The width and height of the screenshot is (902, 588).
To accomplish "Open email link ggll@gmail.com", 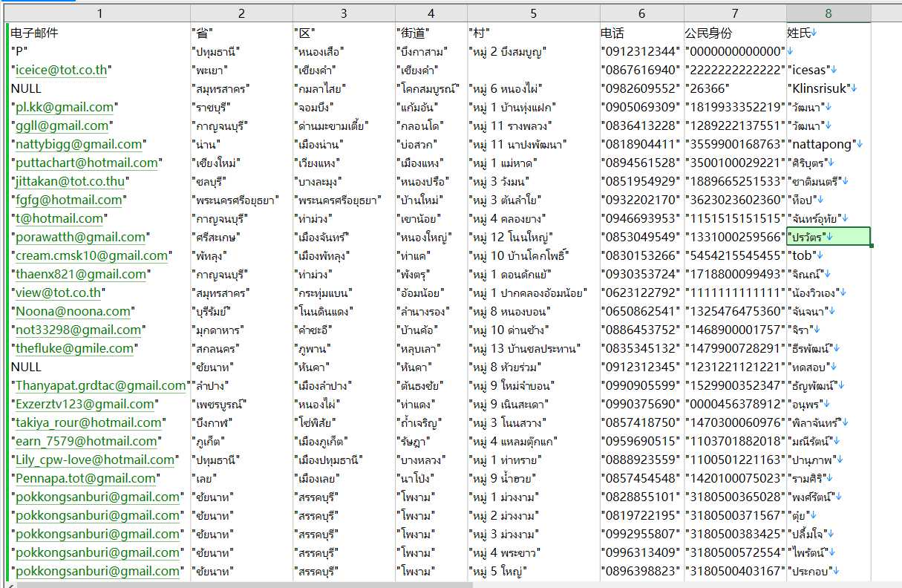I will coord(62,125).
